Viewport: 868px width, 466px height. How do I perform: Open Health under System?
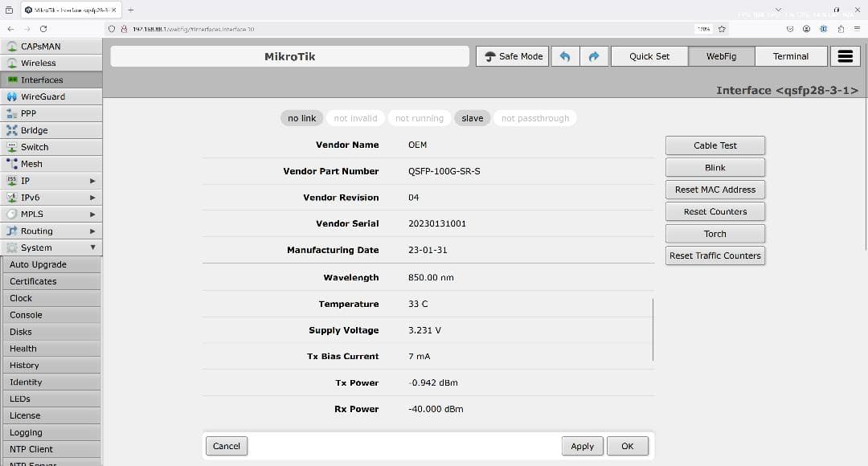tap(52, 349)
